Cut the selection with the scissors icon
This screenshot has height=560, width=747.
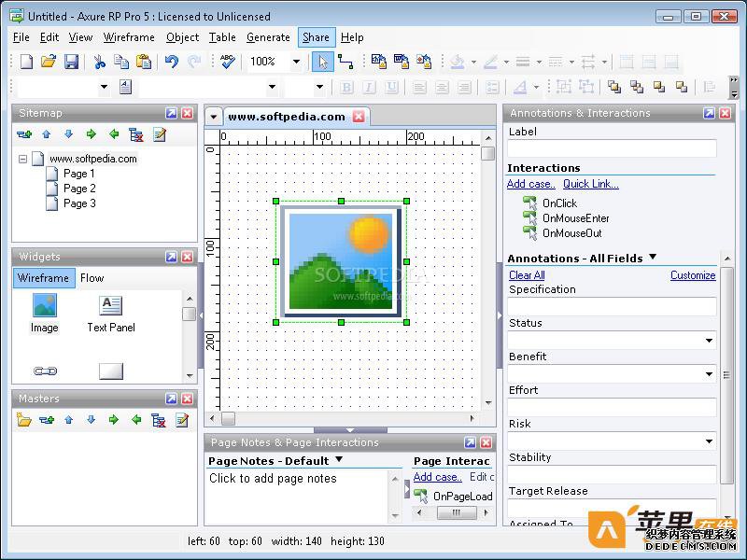100,62
